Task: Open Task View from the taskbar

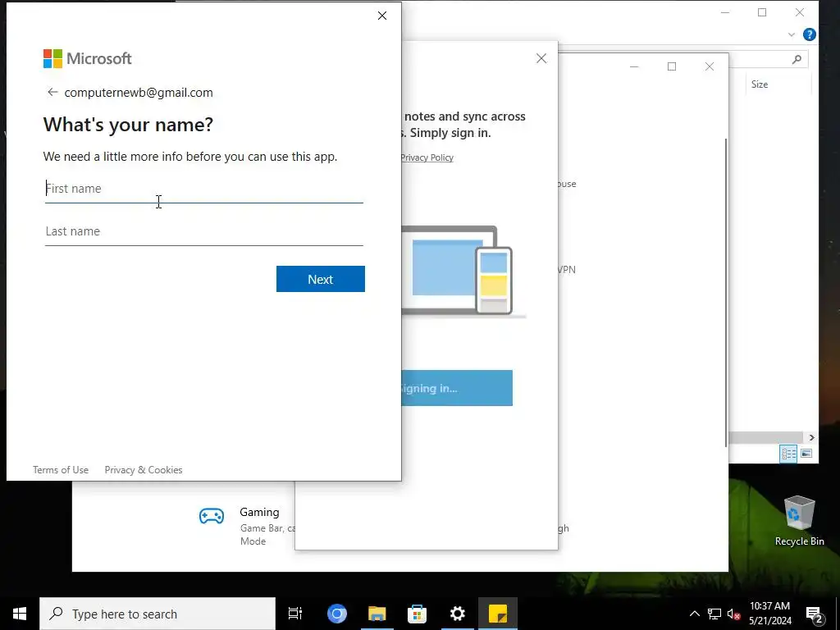Action: coord(295,614)
